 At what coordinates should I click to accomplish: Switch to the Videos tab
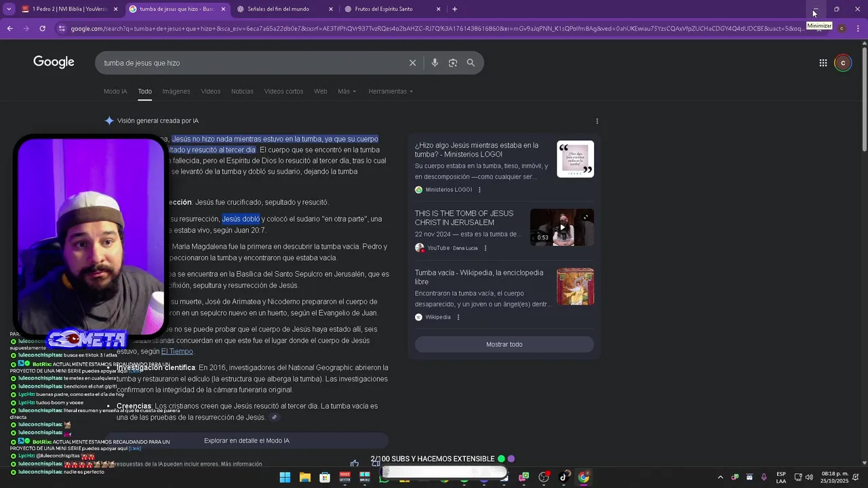210,91
